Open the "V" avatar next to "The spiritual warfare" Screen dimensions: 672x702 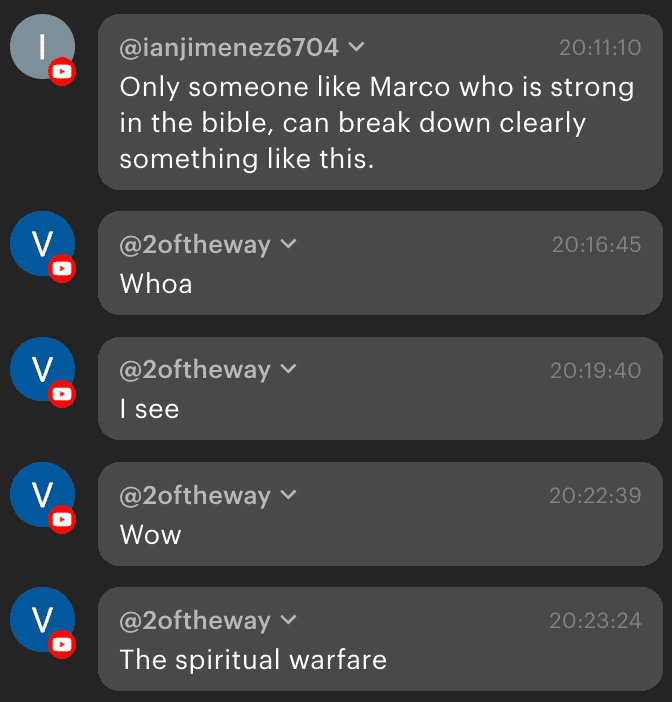[40, 619]
